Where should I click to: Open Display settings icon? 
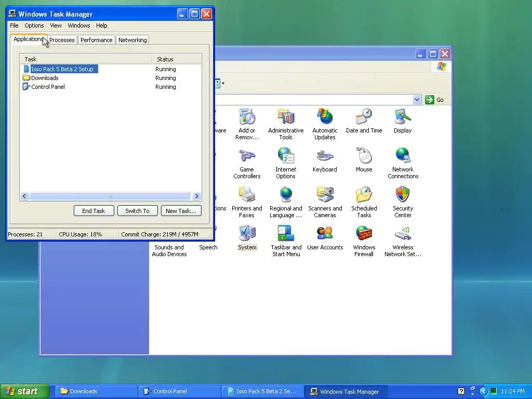pyautogui.click(x=403, y=117)
